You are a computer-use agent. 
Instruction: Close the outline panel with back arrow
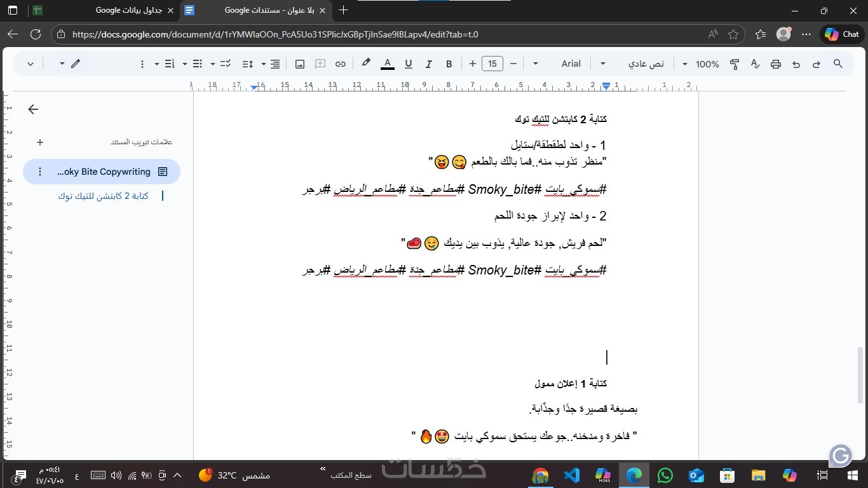[33, 109]
